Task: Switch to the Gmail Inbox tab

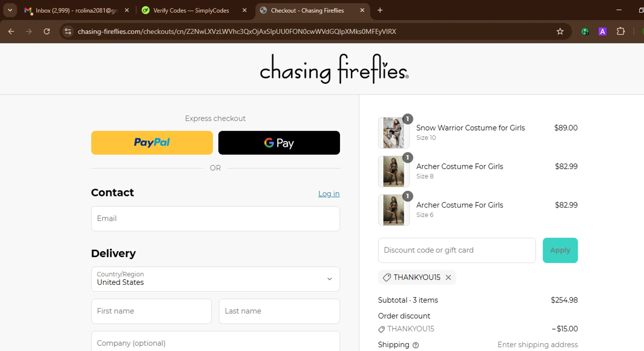Action: pos(76,10)
